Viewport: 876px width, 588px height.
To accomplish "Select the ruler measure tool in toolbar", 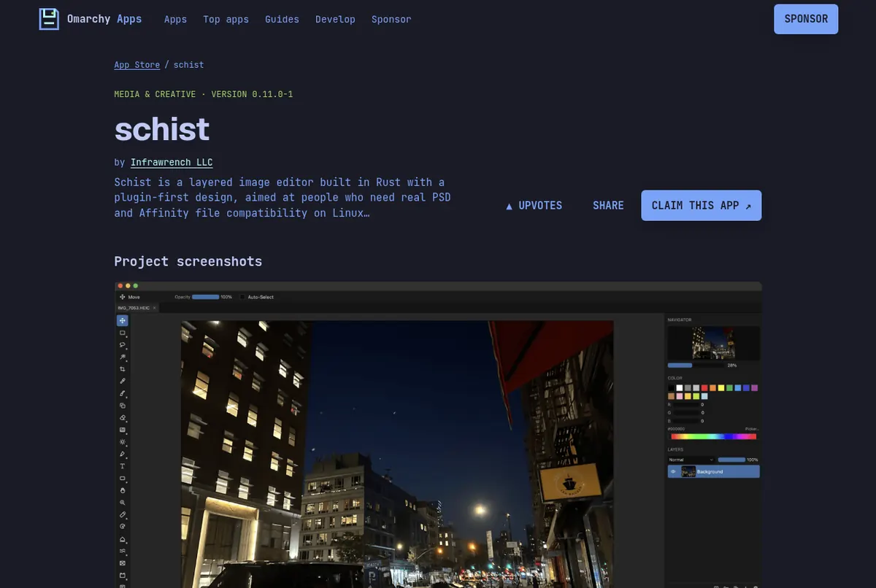I will [123, 514].
